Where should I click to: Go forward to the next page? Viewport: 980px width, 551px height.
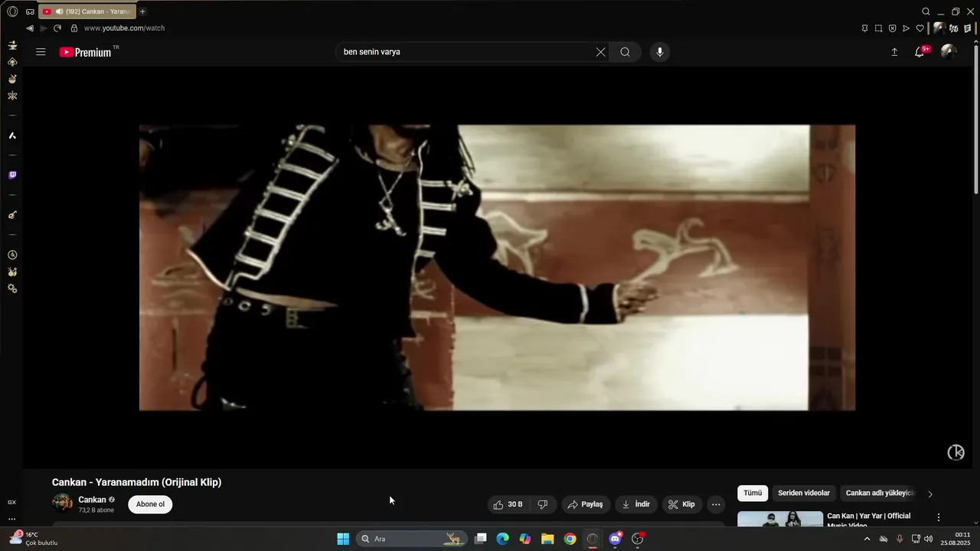[43, 28]
